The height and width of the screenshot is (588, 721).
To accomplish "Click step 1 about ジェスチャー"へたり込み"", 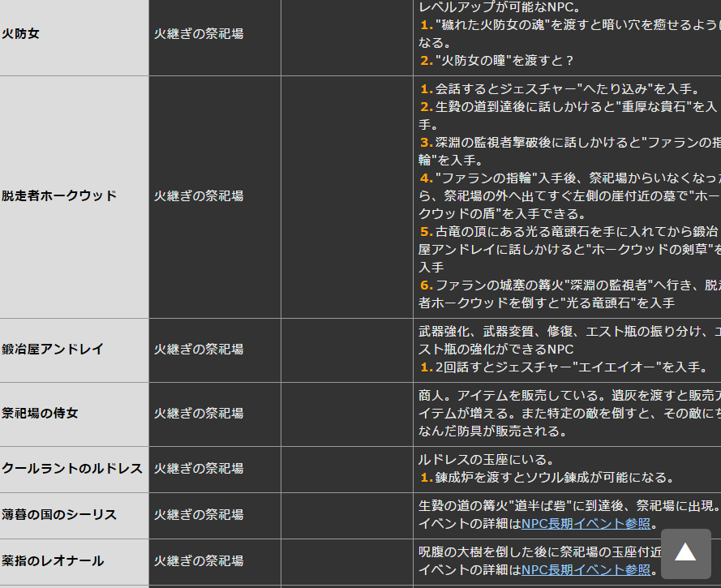I will pos(560,89).
